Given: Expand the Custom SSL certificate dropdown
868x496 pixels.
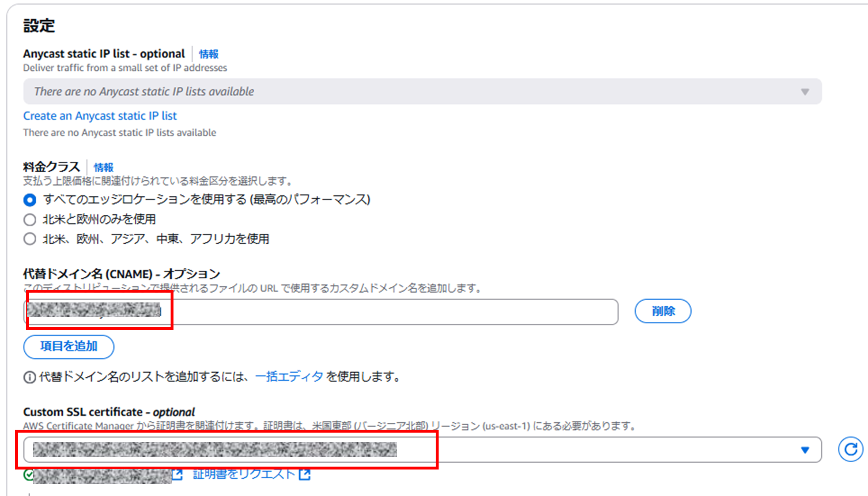Looking at the screenshot, I should point(422,449).
